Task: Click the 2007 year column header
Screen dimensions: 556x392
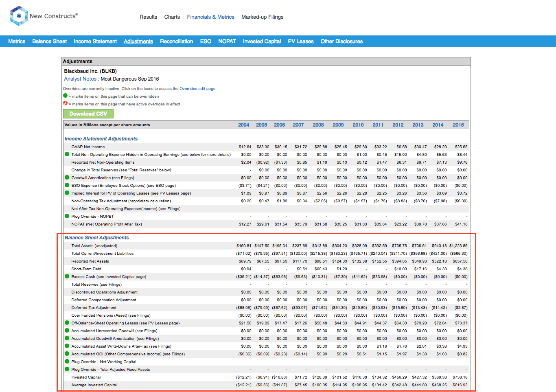Action: pos(298,125)
